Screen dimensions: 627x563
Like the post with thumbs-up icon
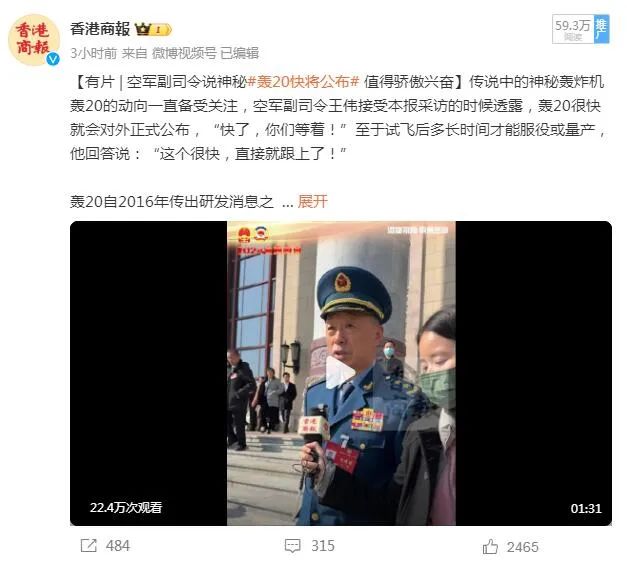tap(490, 546)
